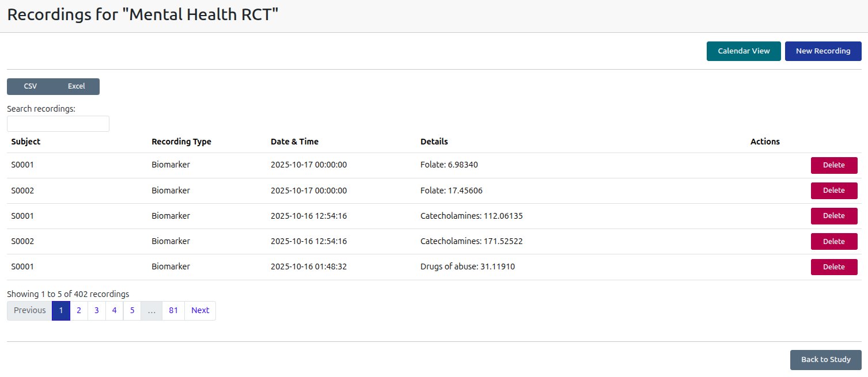Delete S0001 Catecholamines recording
868x377 pixels.
(x=833, y=216)
